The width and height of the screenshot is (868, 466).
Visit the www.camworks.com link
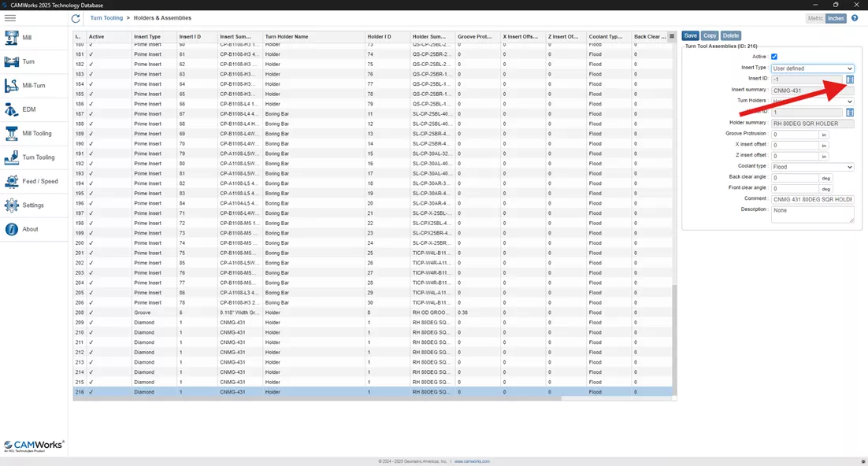(x=471, y=461)
